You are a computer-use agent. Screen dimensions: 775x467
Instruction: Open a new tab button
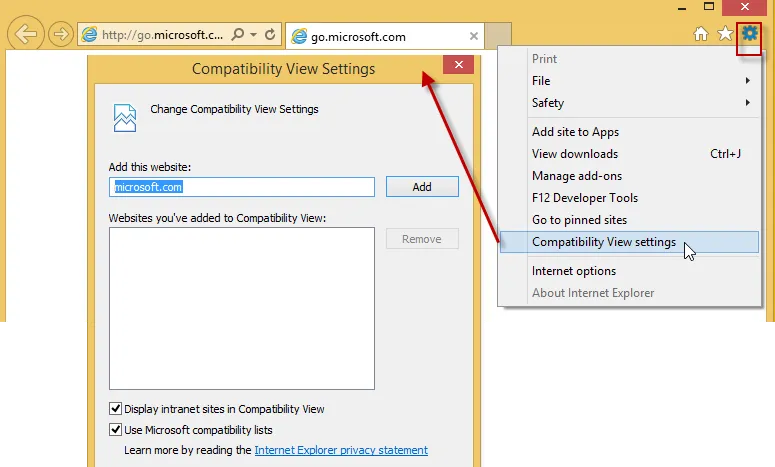tap(498, 36)
